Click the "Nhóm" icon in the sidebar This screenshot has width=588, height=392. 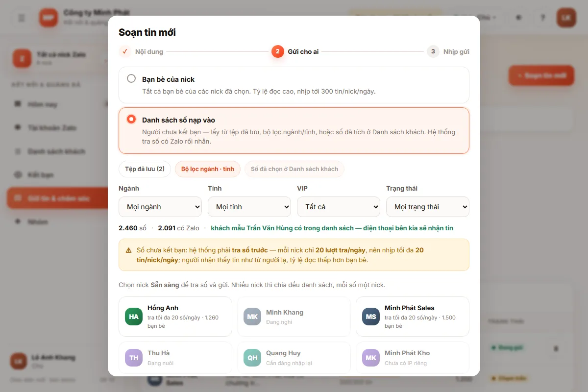[18, 221]
